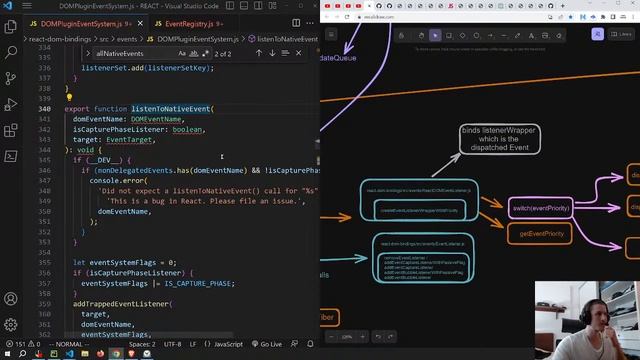This screenshot has width=640, height=360.
Task: Open the Excalidraw Library panel
Action: point(621,34)
